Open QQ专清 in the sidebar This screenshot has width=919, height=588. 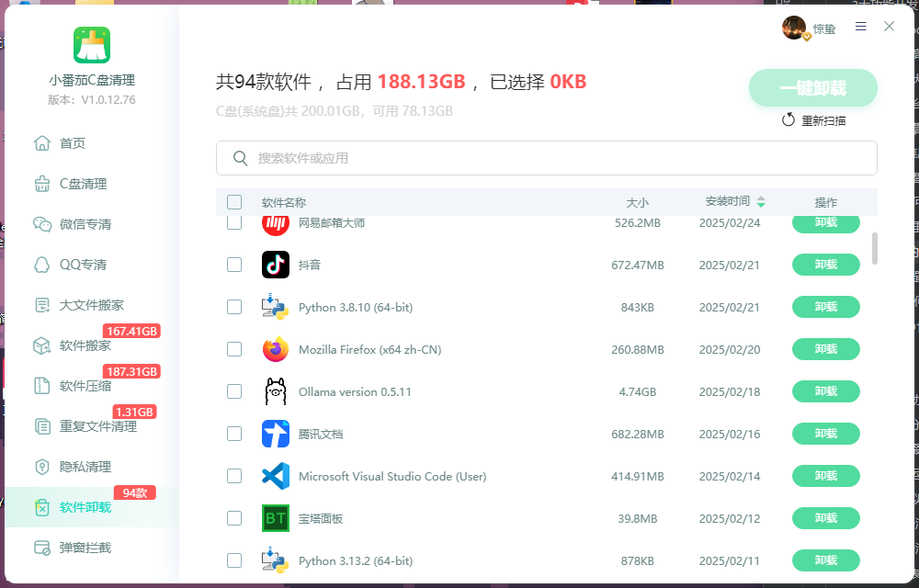pyautogui.click(x=71, y=264)
